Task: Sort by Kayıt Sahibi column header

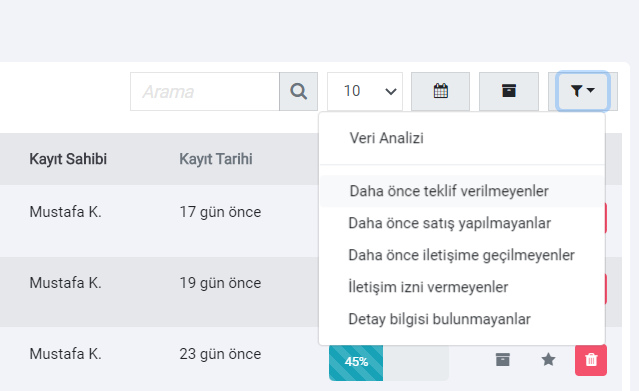Action: click(68, 159)
